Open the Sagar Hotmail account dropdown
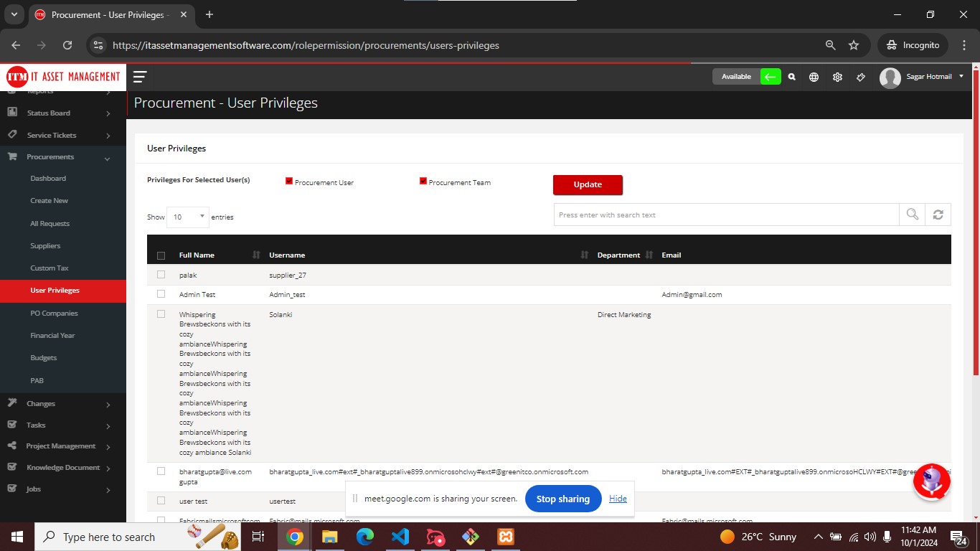 click(929, 77)
